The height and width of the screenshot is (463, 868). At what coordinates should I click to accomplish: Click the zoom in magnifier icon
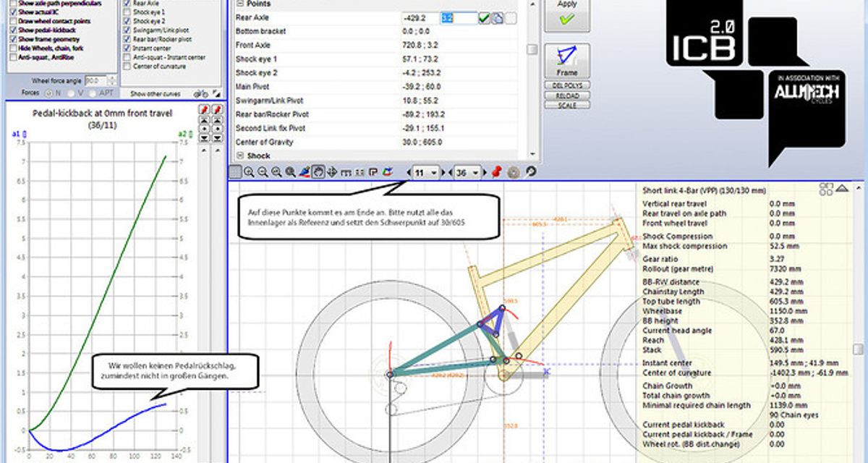click(249, 172)
